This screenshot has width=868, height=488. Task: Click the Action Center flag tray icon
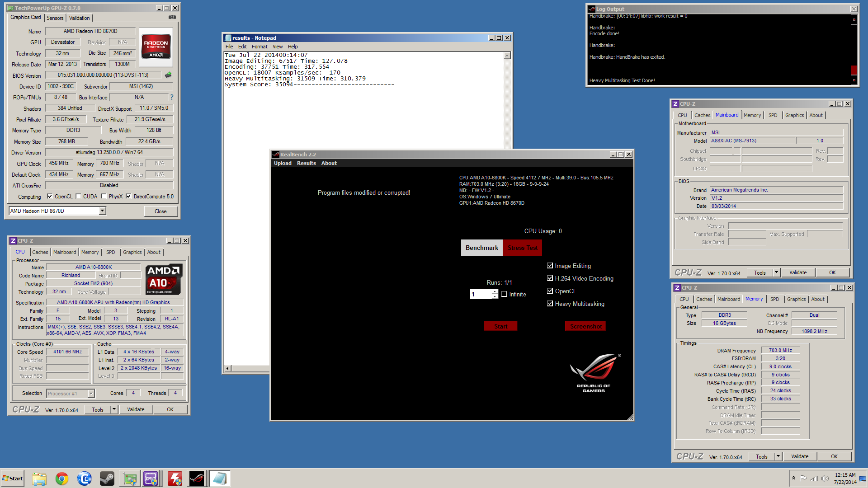point(803,479)
